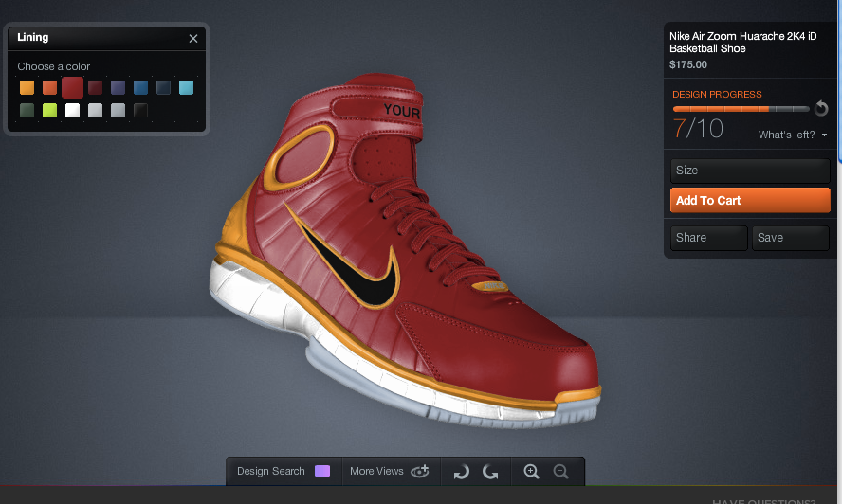Click the design progress bar
Screen dimensions: 842x504
(741, 109)
